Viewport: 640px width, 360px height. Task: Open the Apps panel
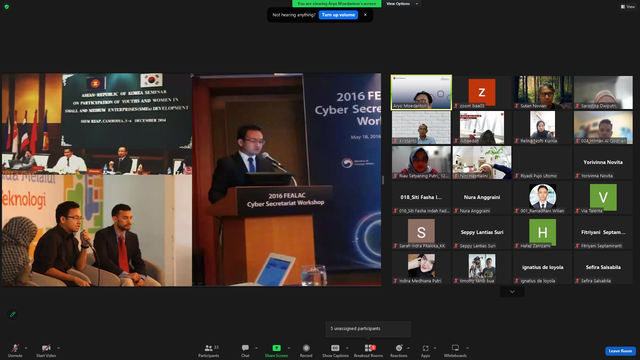(x=425, y=350)
